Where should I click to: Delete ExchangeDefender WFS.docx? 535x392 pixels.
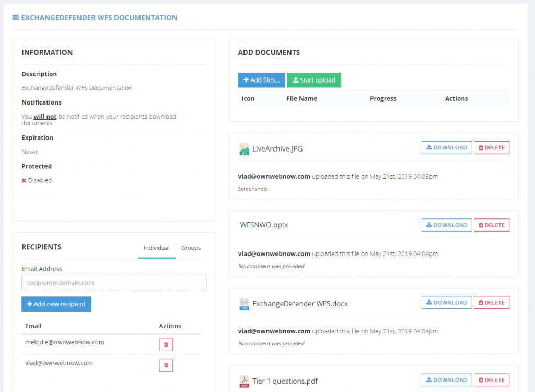(x=492, y=303)
